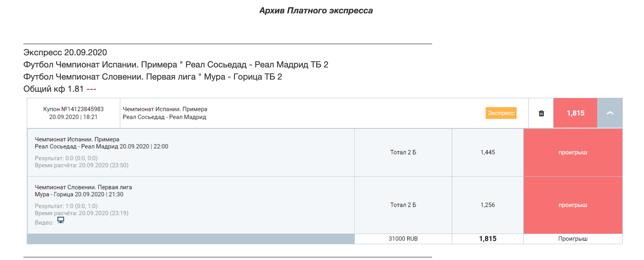Click the red проигрыш cell for Реал Сосьедад
This screenshot has width=644, height=260.
pos(573,152)
